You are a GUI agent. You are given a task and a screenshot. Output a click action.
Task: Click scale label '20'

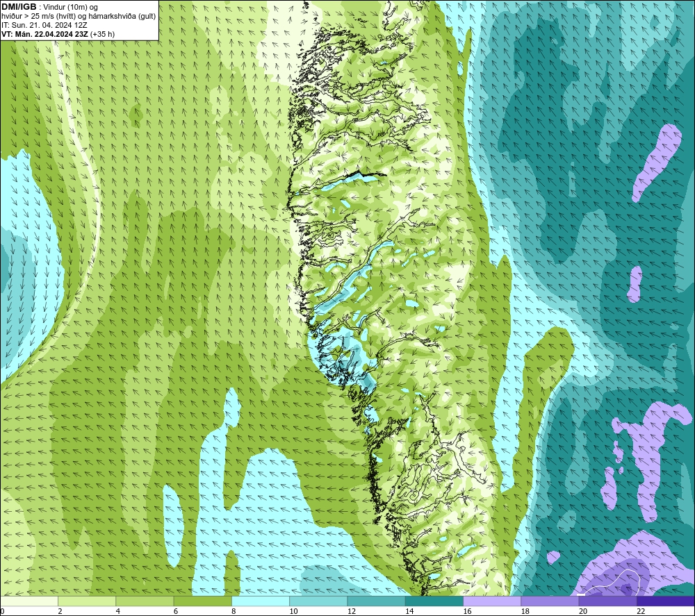[x=583, y=611]
